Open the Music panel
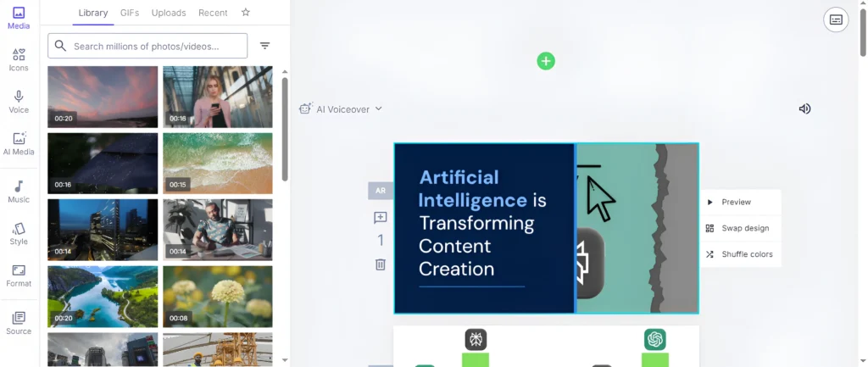The width and height of the screenshot is (868, 367). coord(19,192)
